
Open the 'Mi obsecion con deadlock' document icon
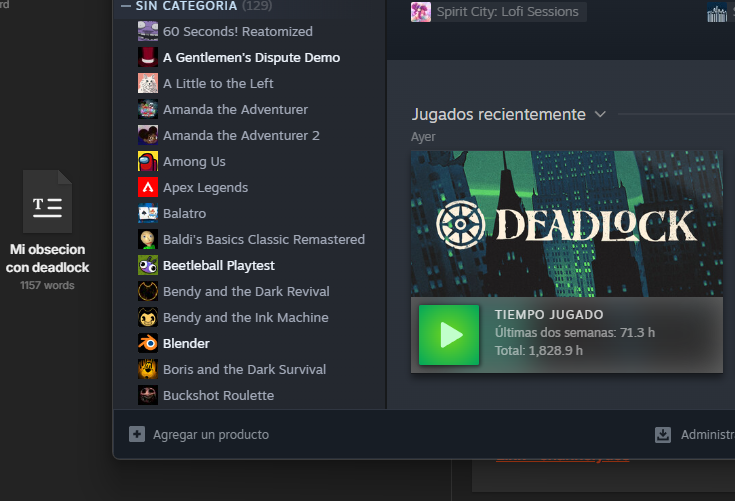(x=47, y=202)
